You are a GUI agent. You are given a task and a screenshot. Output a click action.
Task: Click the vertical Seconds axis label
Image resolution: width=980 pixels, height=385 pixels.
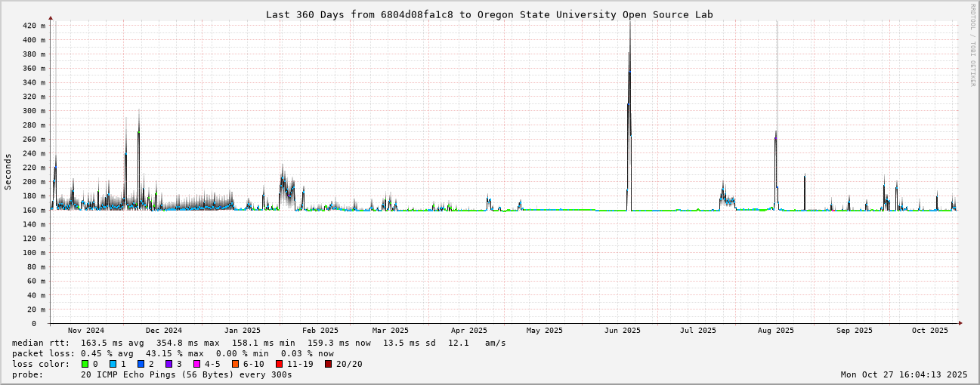click(8, 171)
